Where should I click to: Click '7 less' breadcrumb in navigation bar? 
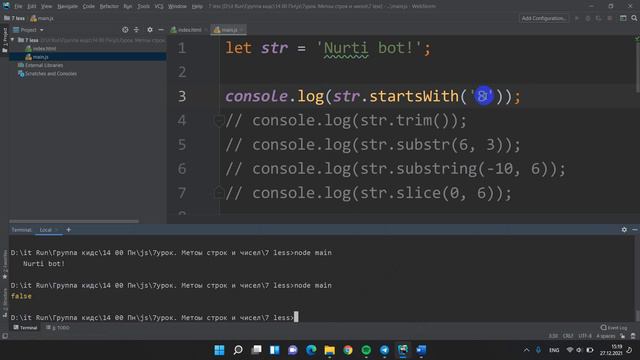[15, 18]
